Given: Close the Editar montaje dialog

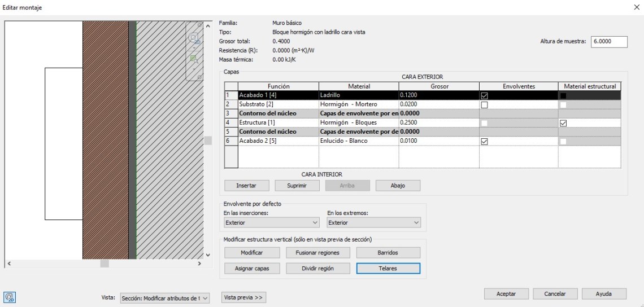Looking at the screenshot, I should tap(637, 6).
